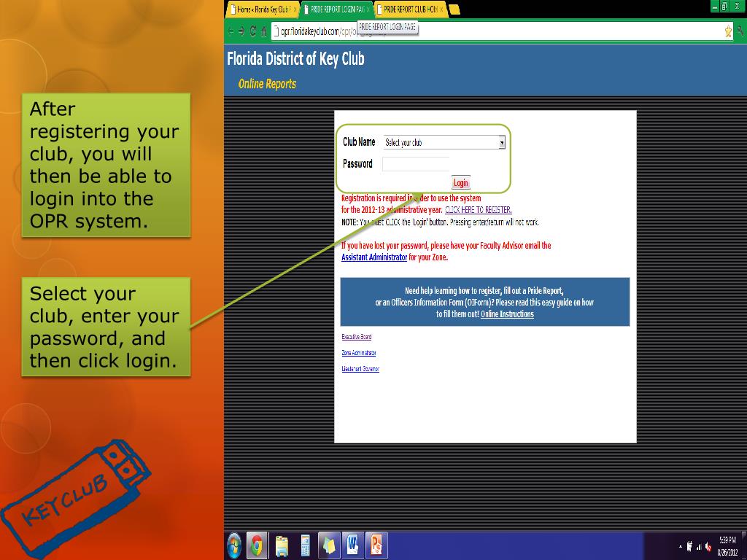Click the Login button
Viewport: 747px width, 560px height.
461,183
